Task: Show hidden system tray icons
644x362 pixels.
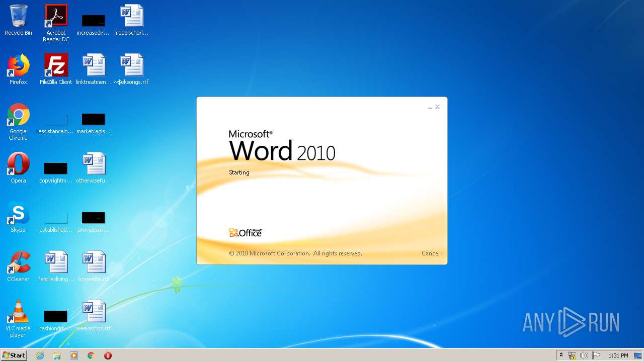Action: 561,355
